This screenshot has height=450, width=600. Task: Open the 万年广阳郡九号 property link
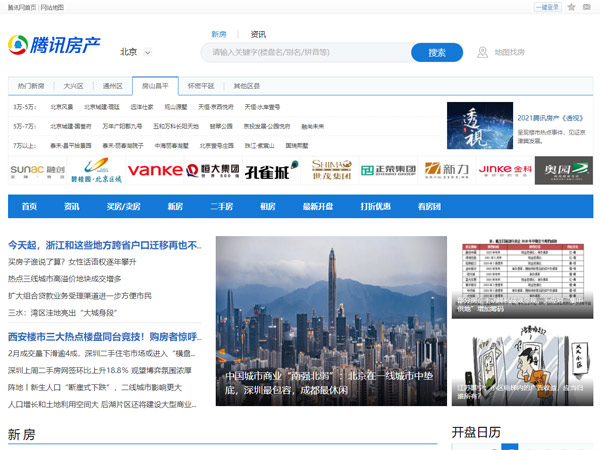(x=122, y=126)
